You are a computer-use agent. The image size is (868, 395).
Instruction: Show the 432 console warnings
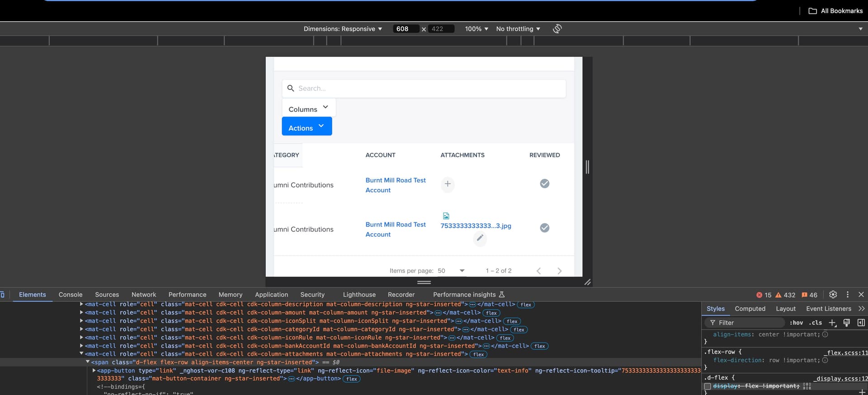tap(785, 295)
